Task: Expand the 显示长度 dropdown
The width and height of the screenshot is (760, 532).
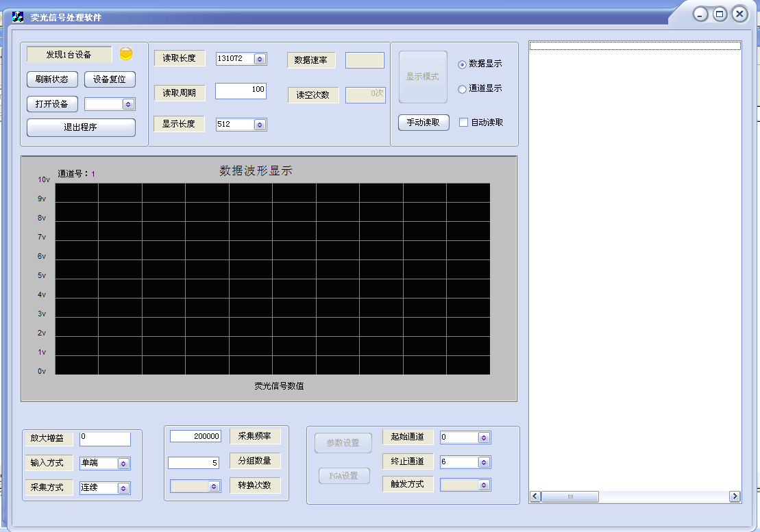Action: [260, 125]
